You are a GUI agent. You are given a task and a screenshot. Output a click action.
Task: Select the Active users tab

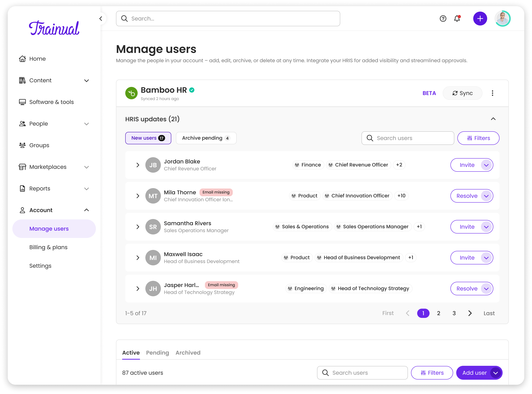pos(131,353)
